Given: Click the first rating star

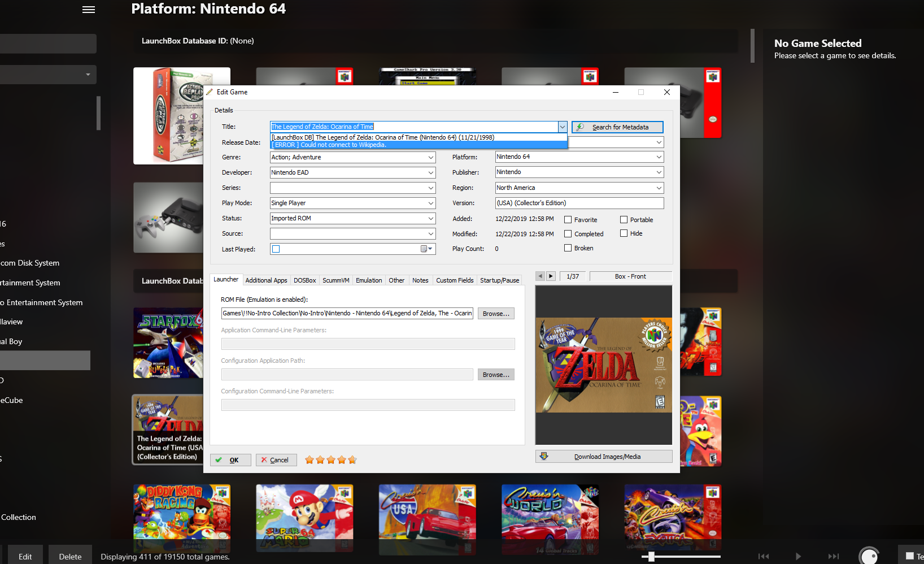Looking at the screenshot, I should coord(310,460).
